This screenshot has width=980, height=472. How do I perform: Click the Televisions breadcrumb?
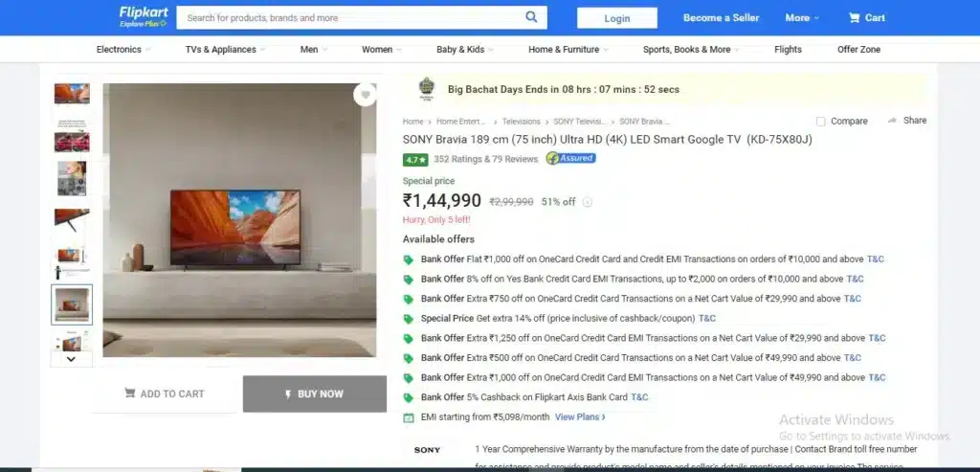point(522,122)
